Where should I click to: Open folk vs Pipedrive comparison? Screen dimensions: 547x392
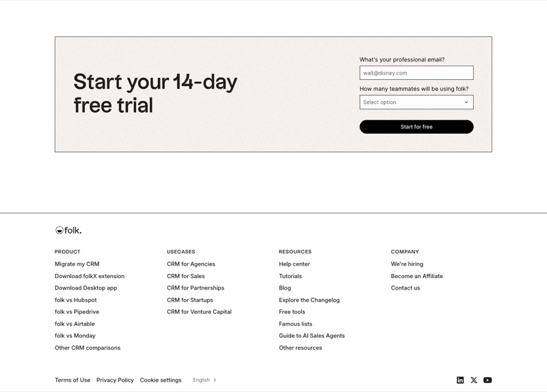(x=77, y=311)
